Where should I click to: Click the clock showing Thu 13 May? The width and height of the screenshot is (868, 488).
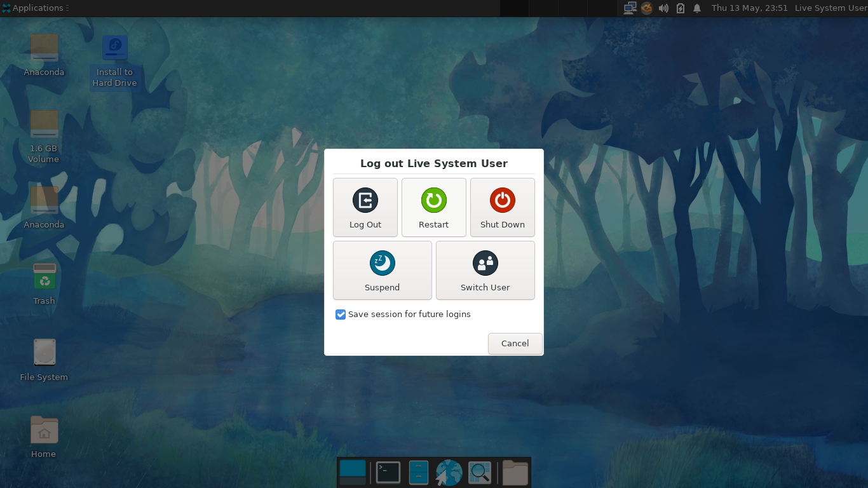point(750,8)
